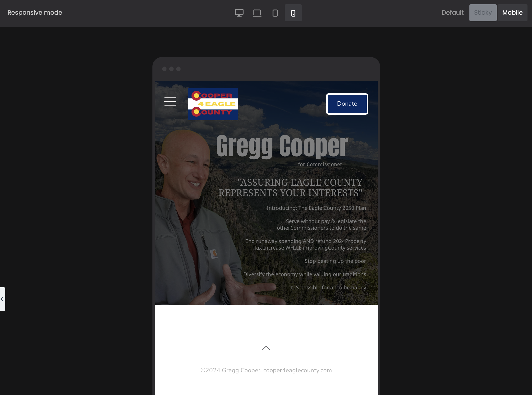Enable Mobile responsive mode
Screen dimensions: 532x395
[513, 13]
